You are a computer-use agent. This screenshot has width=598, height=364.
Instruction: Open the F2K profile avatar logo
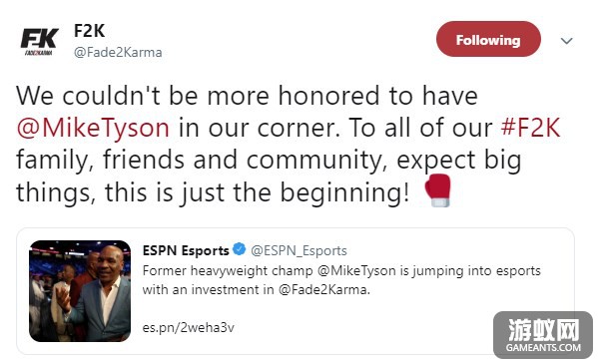point(39,42)
